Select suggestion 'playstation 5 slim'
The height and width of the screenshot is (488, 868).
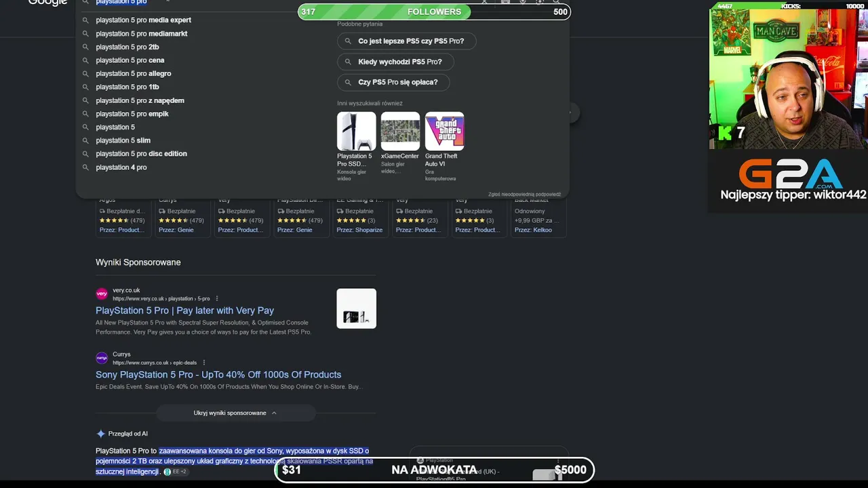coord(123,140)
